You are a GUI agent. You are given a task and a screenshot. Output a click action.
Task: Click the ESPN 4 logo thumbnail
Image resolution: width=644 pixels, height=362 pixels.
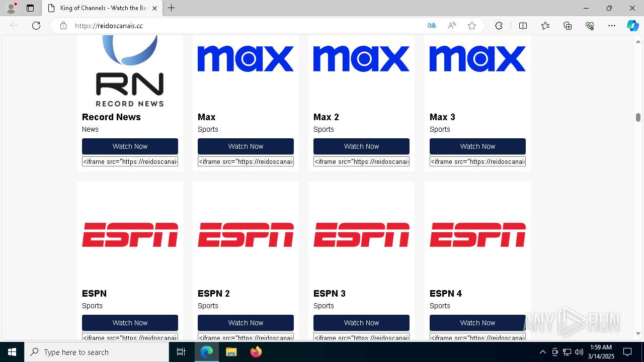[x=477, y=235]
